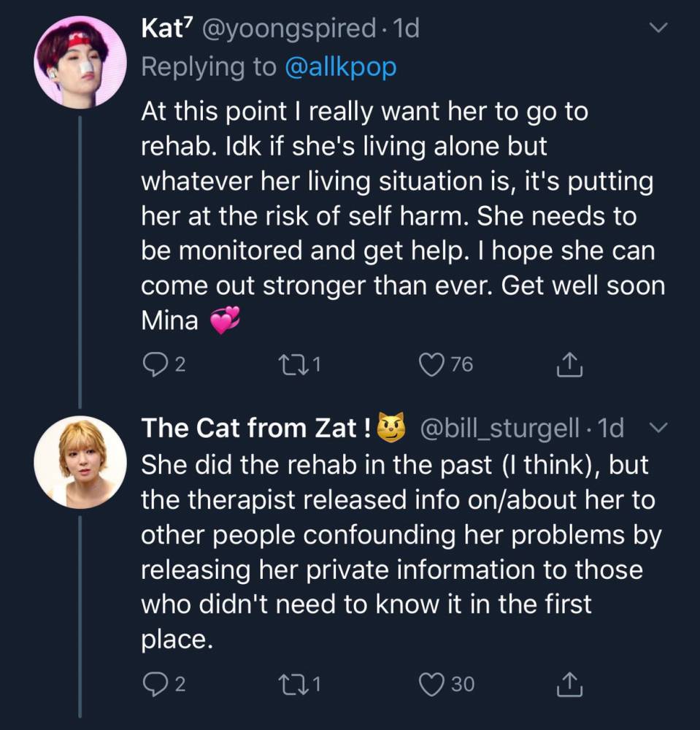Open dropdown chevron on Kat's tweet
Image resolution: width=700 pixels, height=730 pixels.
coord(658,29)
